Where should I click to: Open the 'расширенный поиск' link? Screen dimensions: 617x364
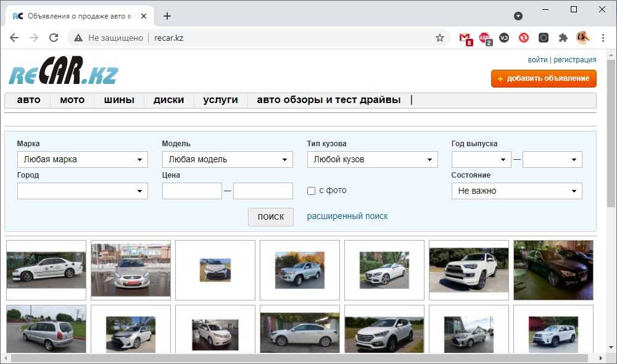pos(347,217)
